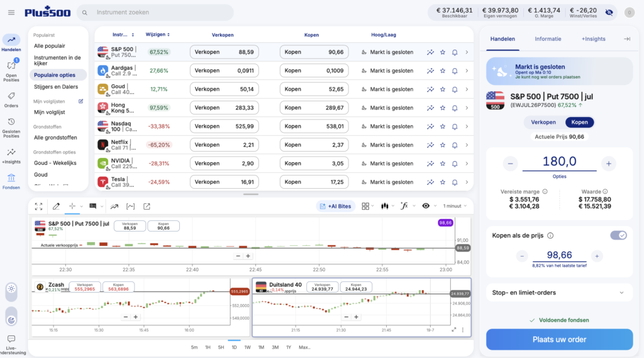This screenshot has height=358, width=644.
Task: Set alert bell for Aardgas Call
Action: (455, 70)
